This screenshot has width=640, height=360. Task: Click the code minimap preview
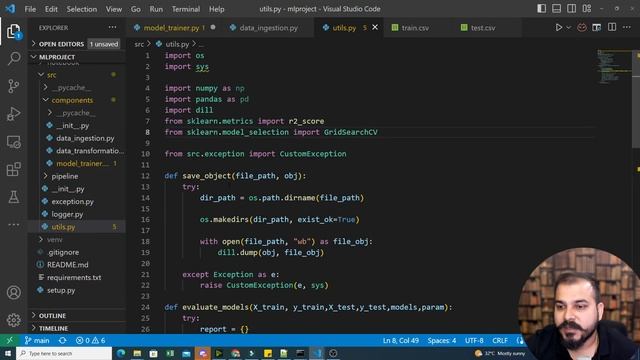614,67
